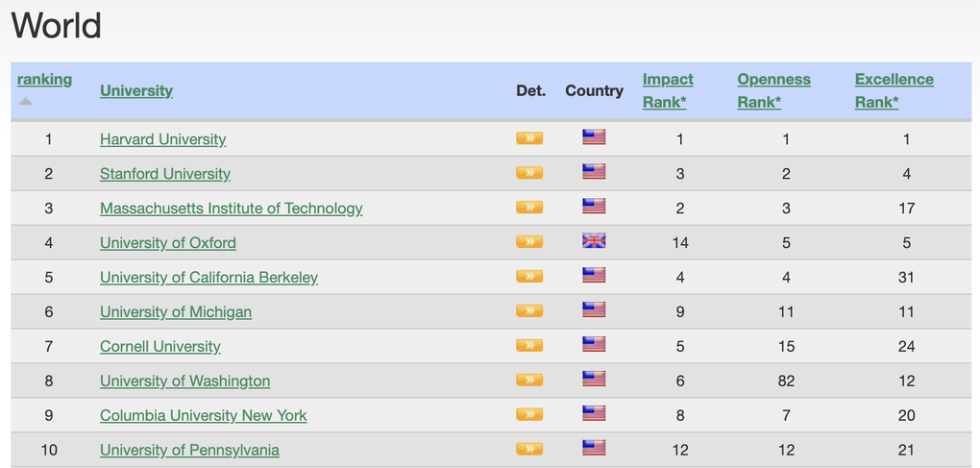This screenshot has width=980, height=468.
Task: Sort by Openness Rank column header
Action: 773,90
